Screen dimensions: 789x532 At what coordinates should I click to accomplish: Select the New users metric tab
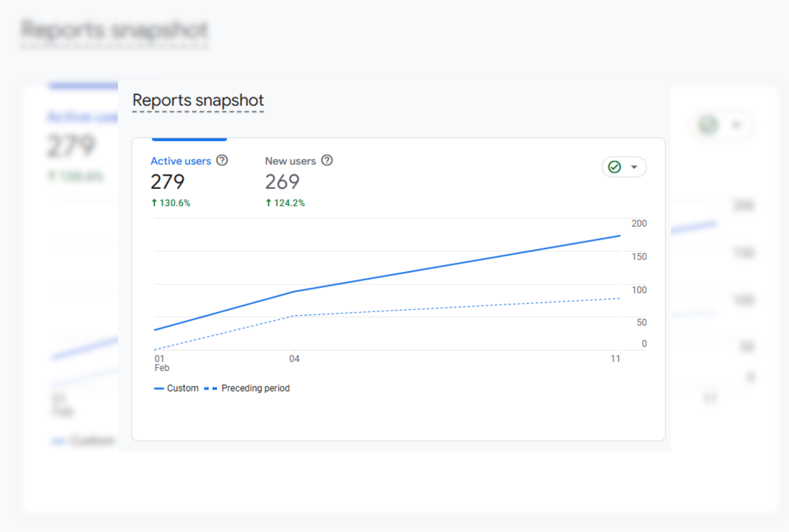pyautogui.click(x=290, y=161)
